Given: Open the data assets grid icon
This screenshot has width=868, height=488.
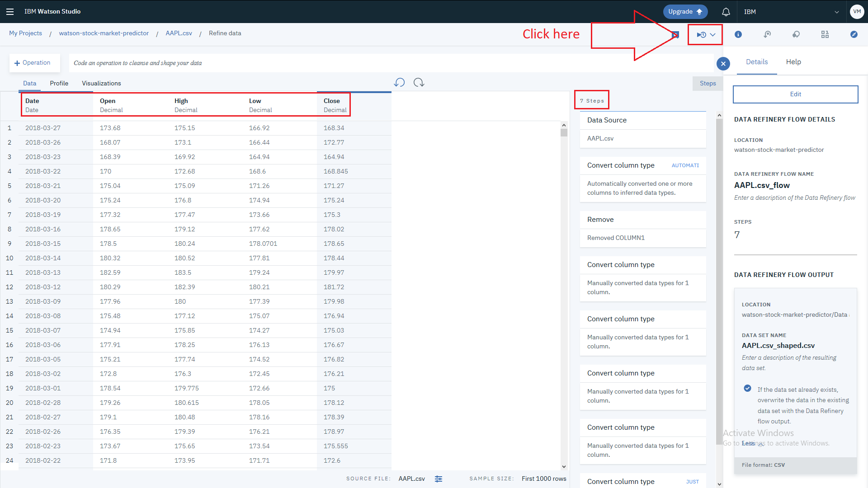Looking at the screenshot, I should 825,34.
